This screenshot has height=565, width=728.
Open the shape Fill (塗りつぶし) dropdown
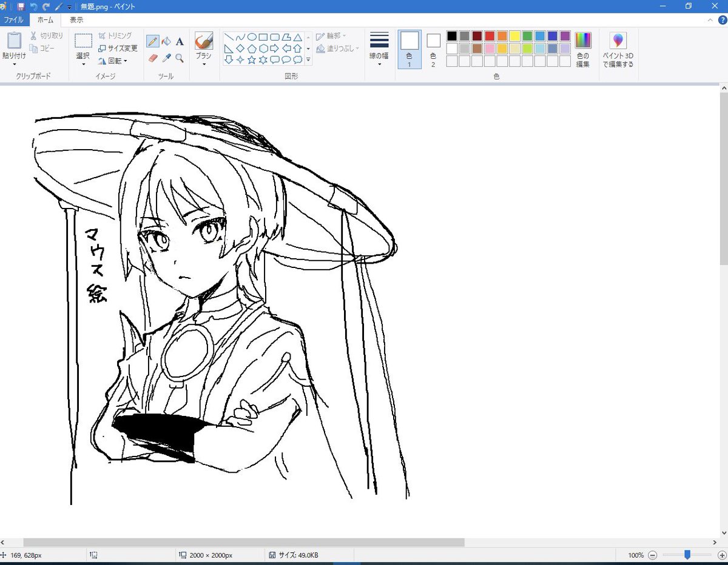tap(337, 48)
